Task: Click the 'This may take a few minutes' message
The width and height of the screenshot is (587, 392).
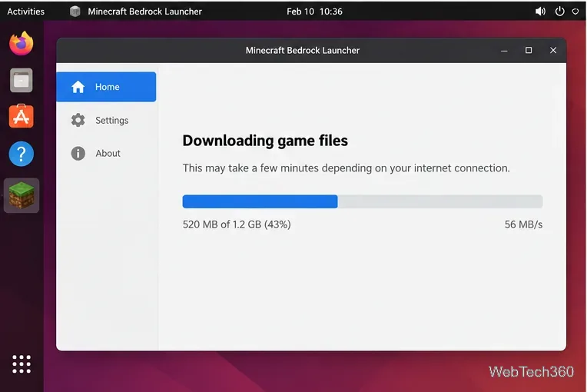Action: [x=346, y=168]
